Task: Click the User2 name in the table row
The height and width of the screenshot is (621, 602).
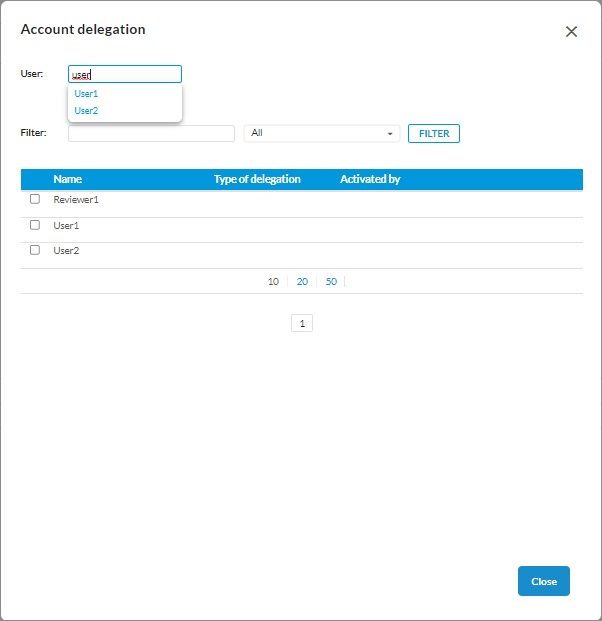Action: click(x=66, y=251)
